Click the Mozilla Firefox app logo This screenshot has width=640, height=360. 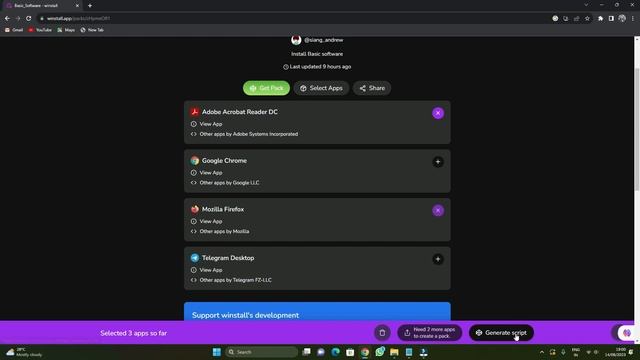tap(195, 209)
